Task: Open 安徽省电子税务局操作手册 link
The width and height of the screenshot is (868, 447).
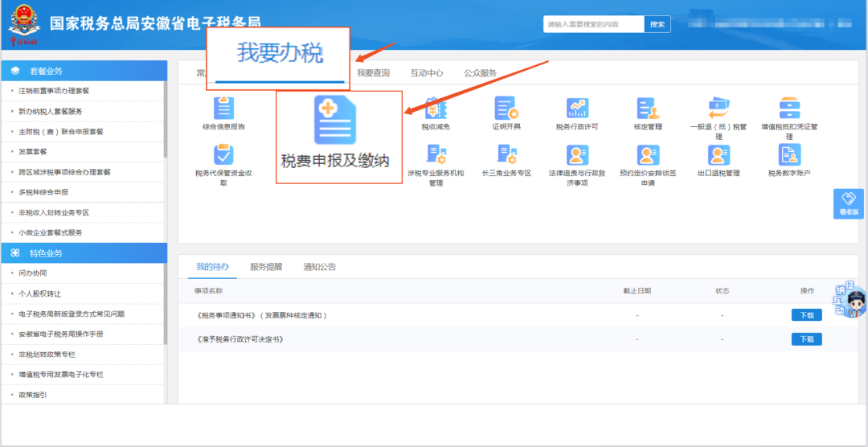Action: [61, 334]
